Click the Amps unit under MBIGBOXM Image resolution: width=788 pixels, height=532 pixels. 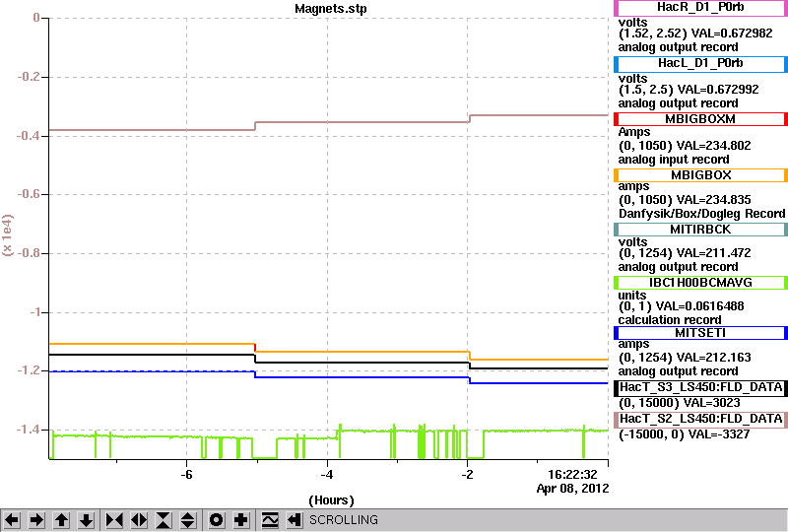click(633, 132)
